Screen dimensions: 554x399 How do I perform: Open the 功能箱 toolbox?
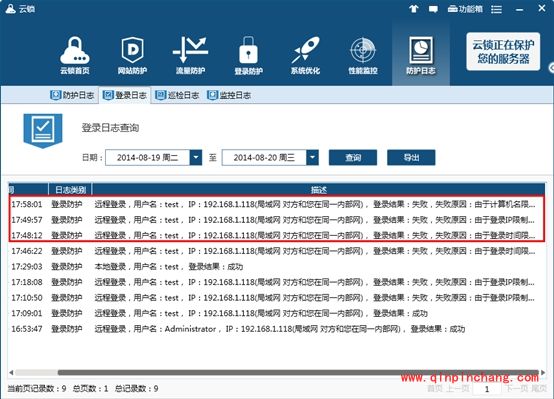tap(465, 9)
